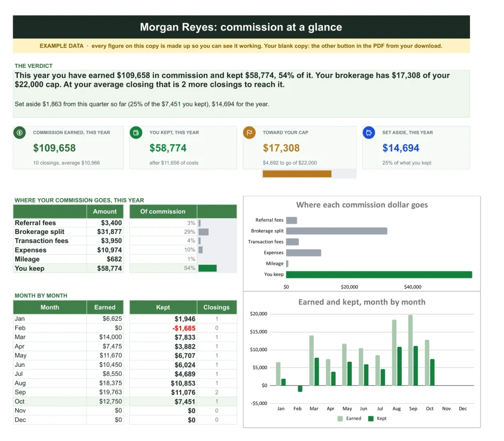Click the EXAMPLE DATA notice bar
The height and width of the screenshot is (441, 504).
[241, 46]
